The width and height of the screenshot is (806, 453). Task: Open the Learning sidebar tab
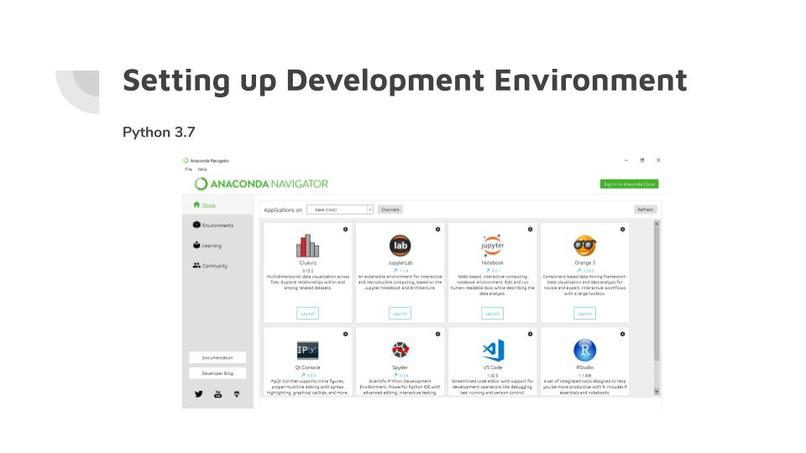(207, 245)
